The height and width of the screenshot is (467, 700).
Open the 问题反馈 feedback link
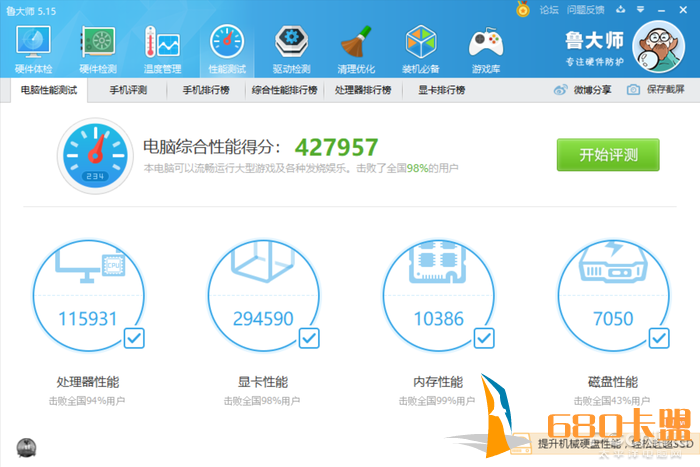coord(585,9)
